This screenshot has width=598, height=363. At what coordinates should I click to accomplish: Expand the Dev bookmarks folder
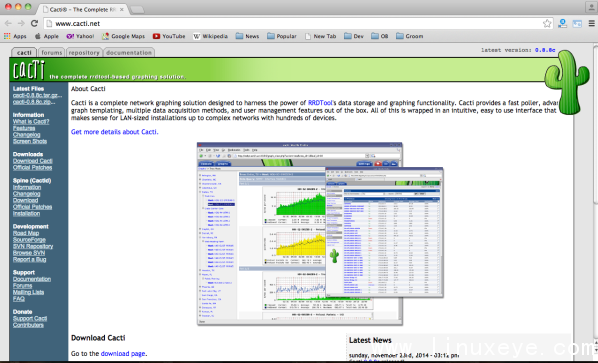pos(354,36)
